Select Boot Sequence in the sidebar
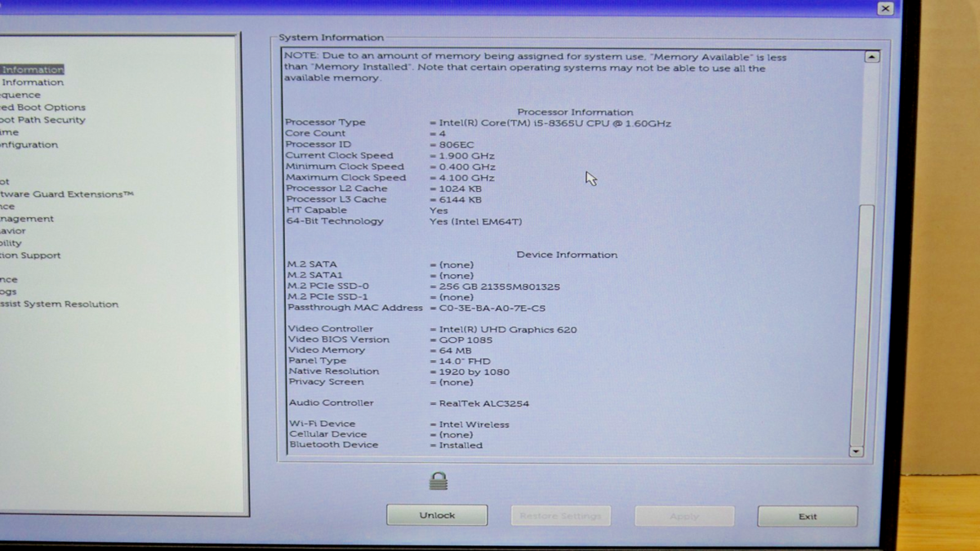Screen dimensions: 980x551 pos(20,95)
